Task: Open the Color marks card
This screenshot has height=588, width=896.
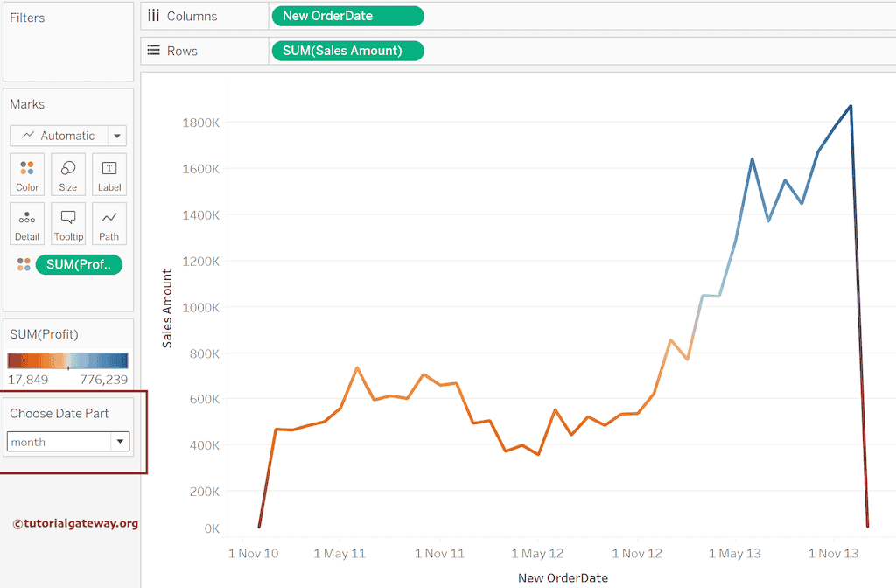Action: point(27,174)
